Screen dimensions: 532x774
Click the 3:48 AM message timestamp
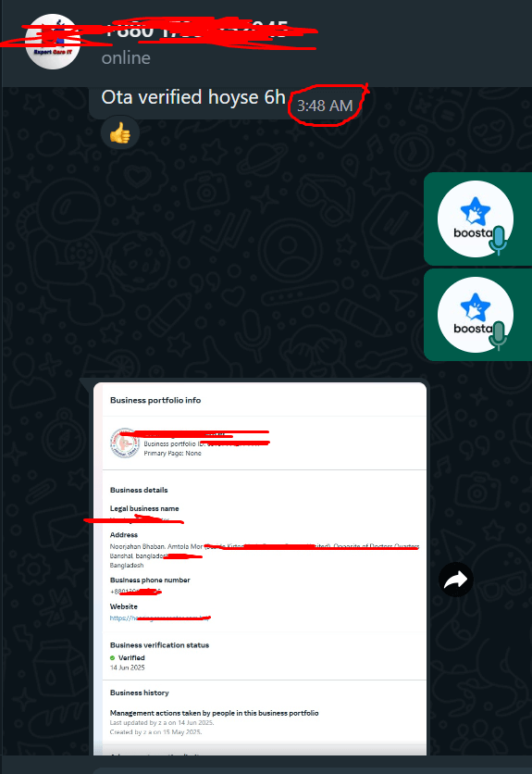[325, 106]
